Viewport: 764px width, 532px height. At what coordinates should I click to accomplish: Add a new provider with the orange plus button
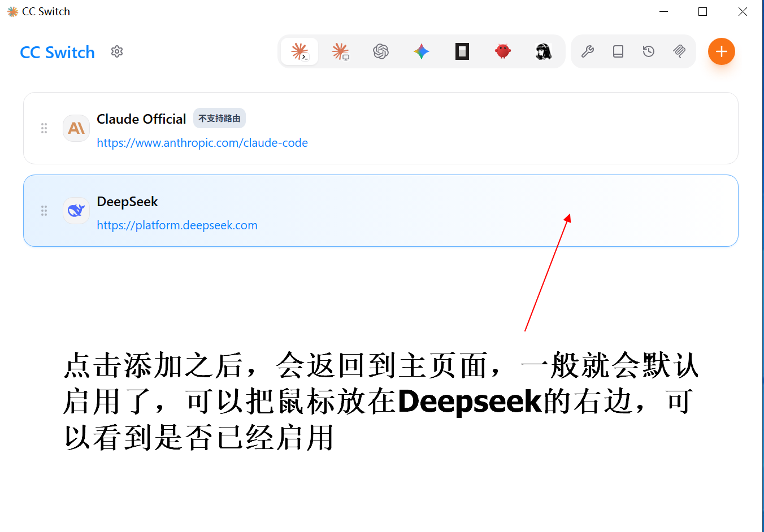tap(722, 52)
